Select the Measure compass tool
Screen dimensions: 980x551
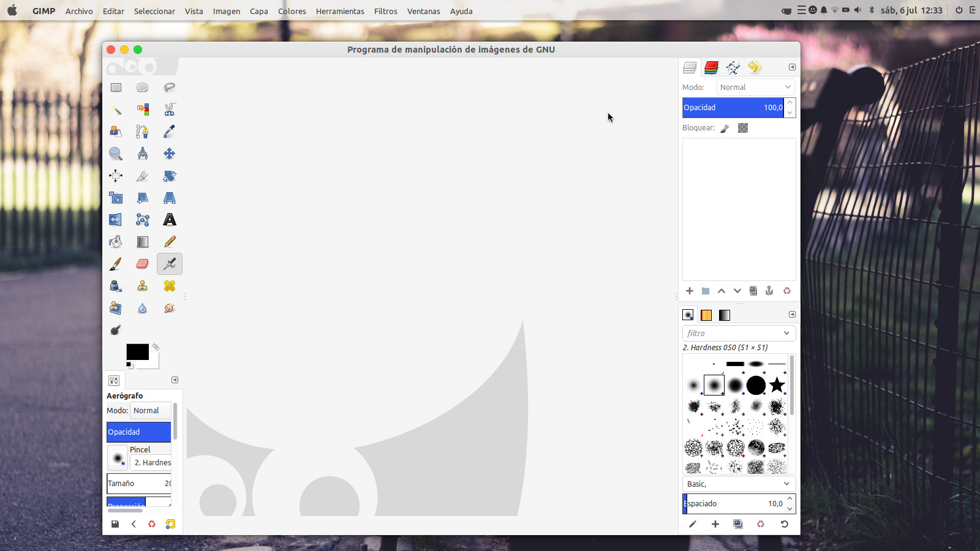[142, 154]
